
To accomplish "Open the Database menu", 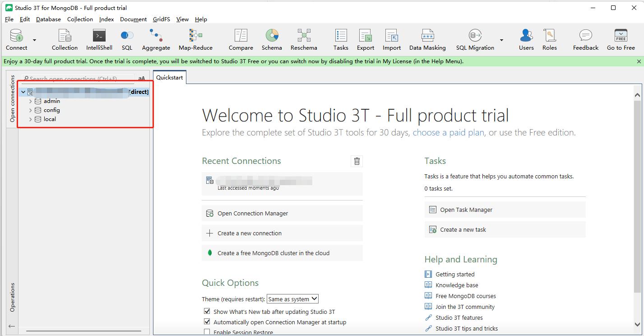I will (x=48, y=19).
